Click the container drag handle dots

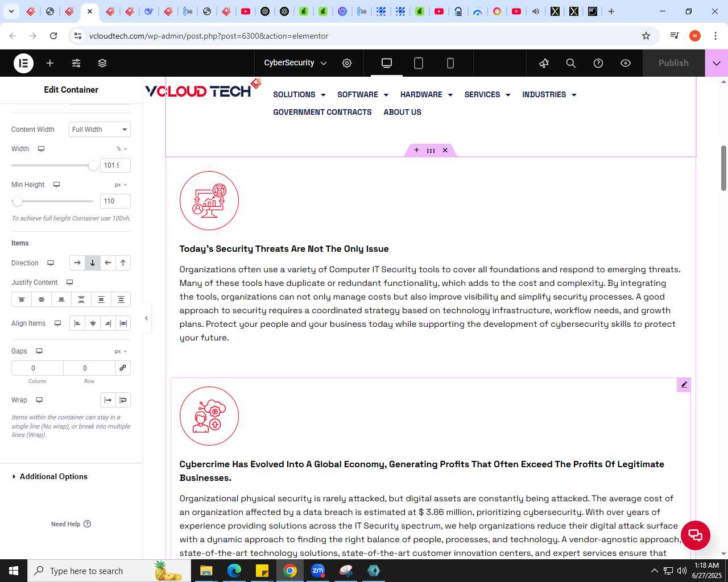431,150
